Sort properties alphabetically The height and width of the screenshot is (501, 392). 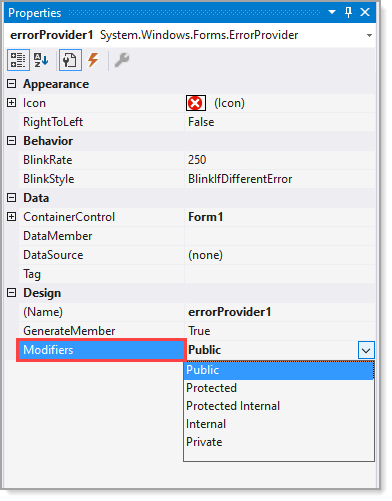pos(41,60)
